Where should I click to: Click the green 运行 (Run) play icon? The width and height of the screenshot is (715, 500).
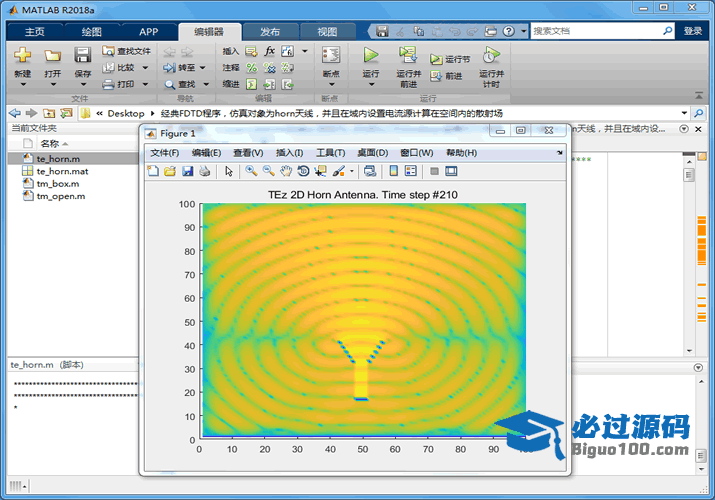click(371, 55)
